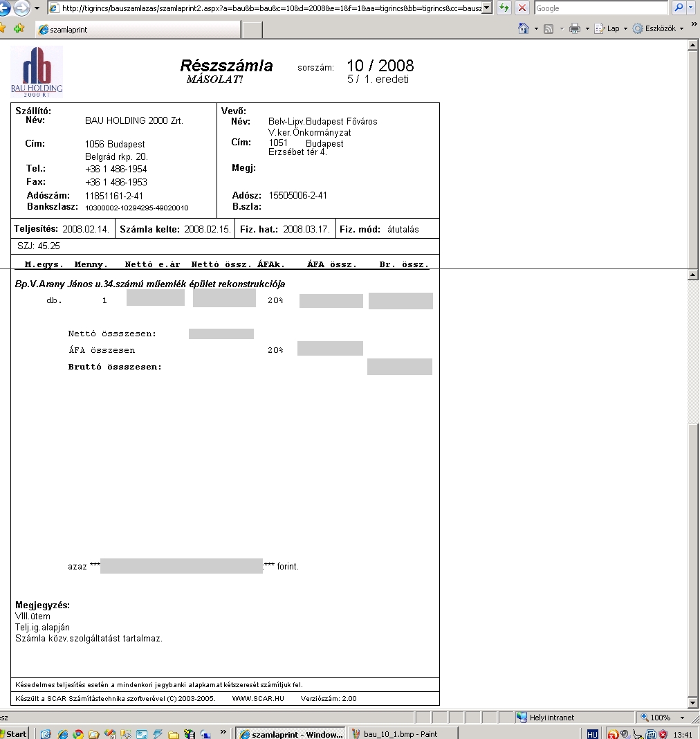Click the blue window quick launch icon
Image resolution: width=700 pixels, height=739 pixels.
(x=142, y=734)
